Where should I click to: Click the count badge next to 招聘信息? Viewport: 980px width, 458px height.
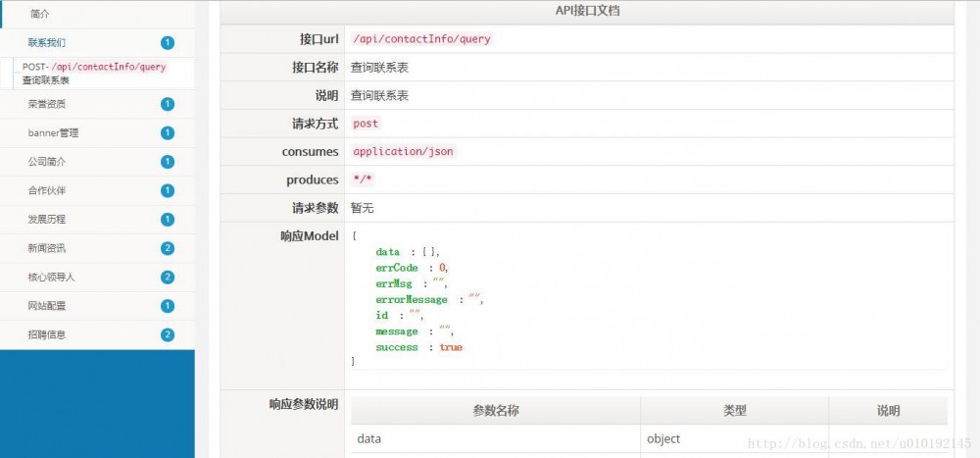coord(167,335)
